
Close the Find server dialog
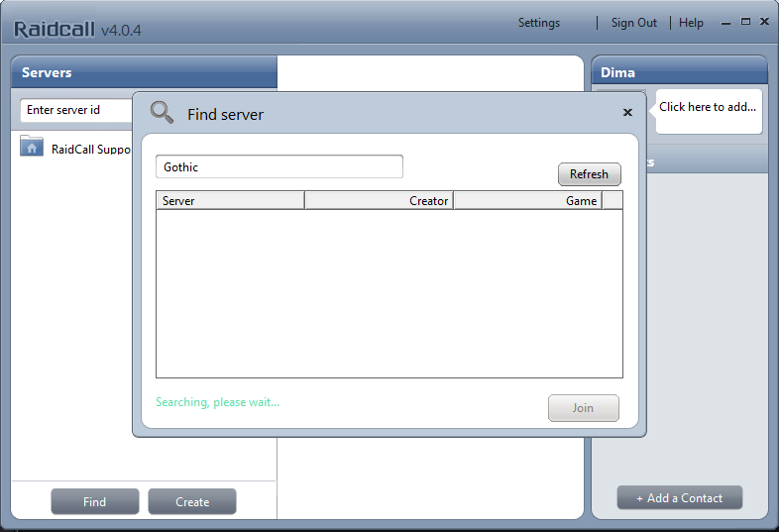(627, 112)
